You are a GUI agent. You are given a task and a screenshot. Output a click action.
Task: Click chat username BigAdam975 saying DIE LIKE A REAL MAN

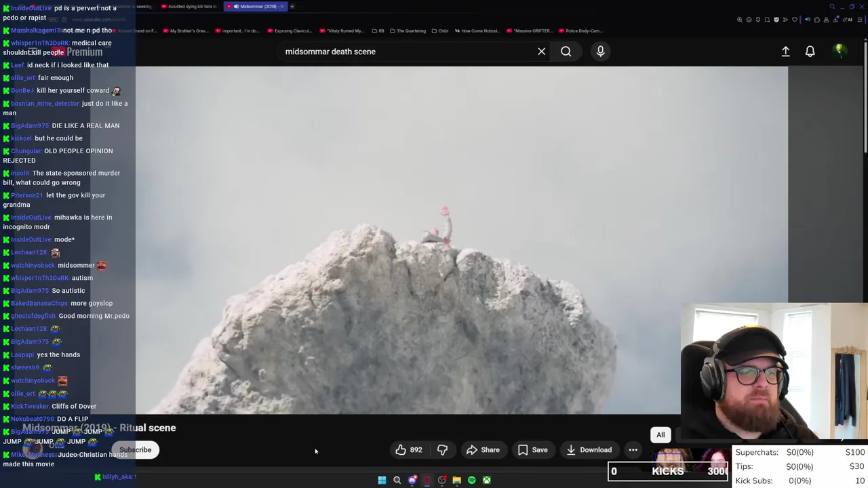(30, 125)
